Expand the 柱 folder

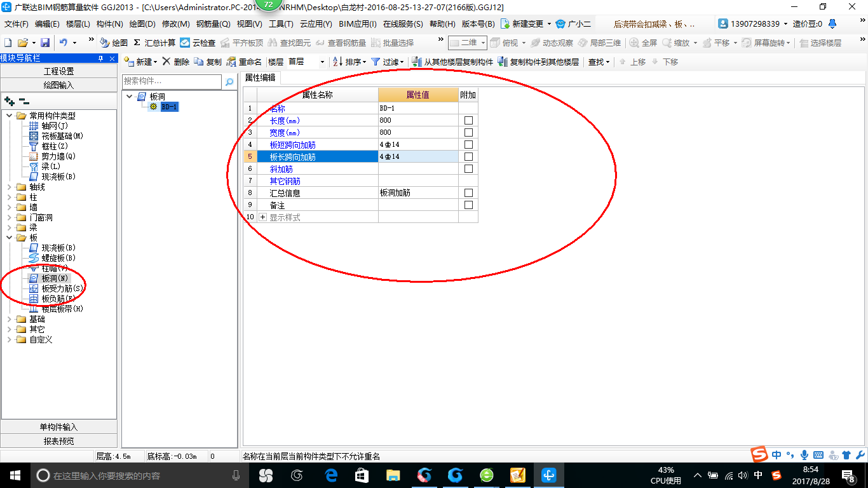10,197
